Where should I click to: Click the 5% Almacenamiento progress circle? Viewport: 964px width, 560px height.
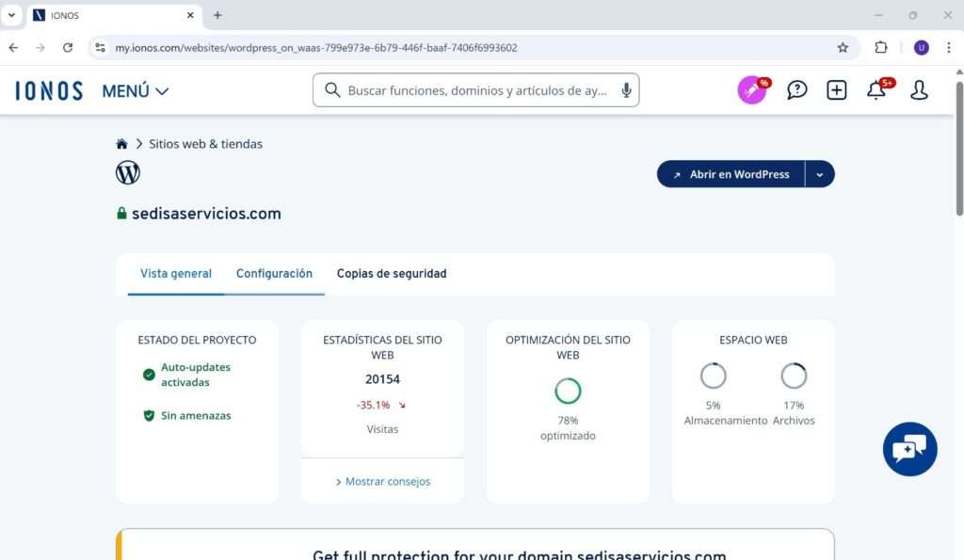click(714, 376)
